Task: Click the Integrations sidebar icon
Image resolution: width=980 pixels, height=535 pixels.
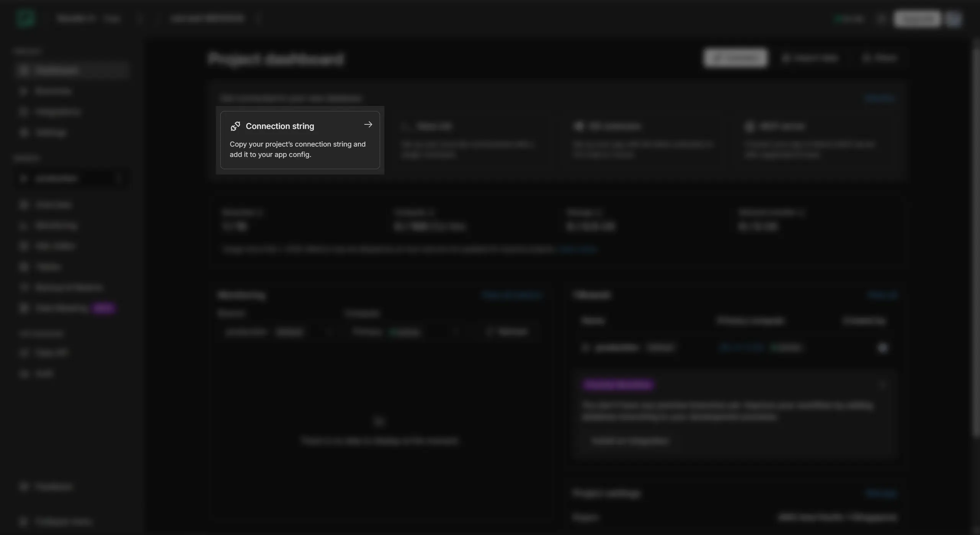Action: tap(24, 112)
